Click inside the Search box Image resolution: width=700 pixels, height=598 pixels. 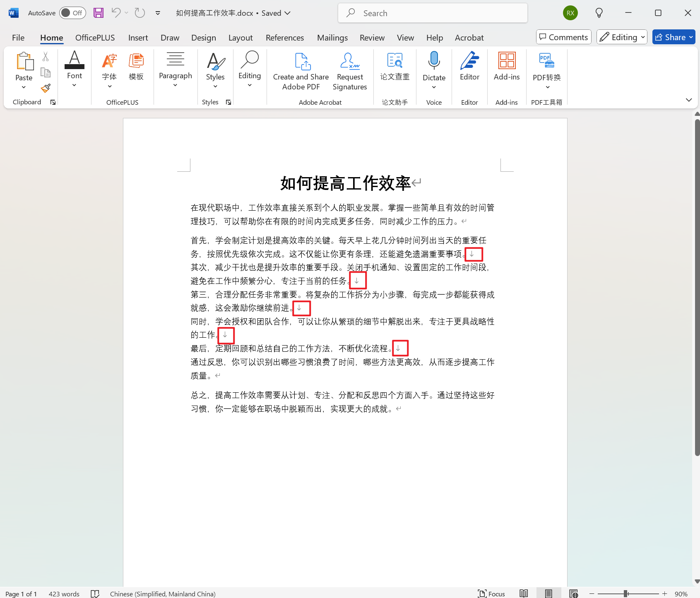point(433,13)
